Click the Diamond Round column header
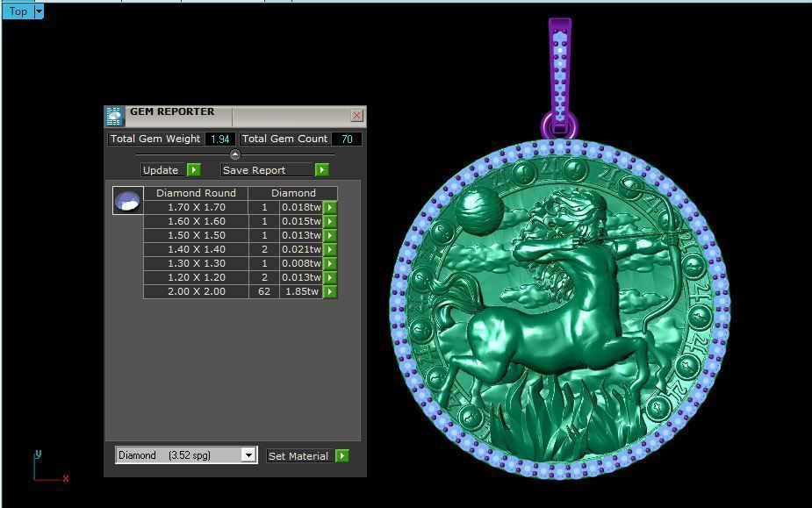 [x=196, y=193]
